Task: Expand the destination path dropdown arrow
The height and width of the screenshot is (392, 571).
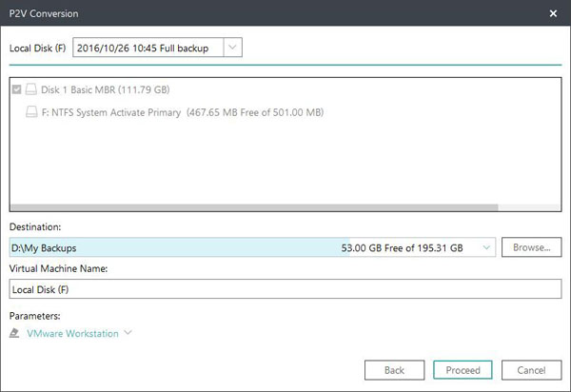Action: tap(486, 247)
